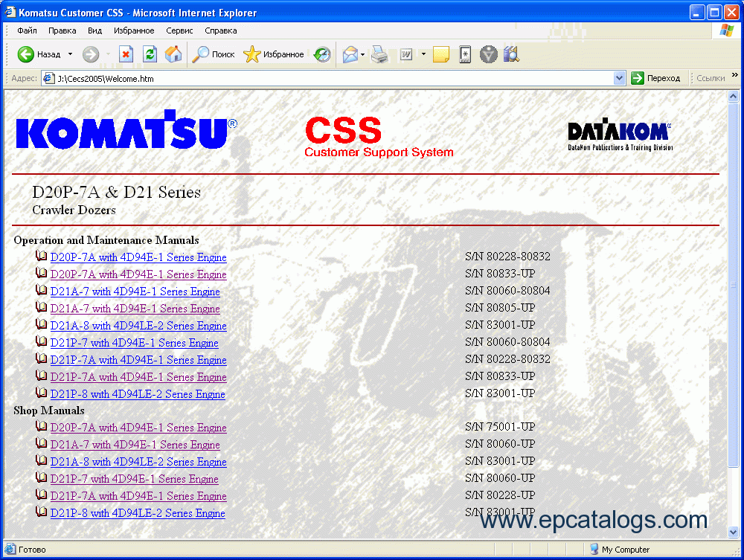744x560 pixels.
Task: Go back with the Назад arrow button
Action: [39, 54]
